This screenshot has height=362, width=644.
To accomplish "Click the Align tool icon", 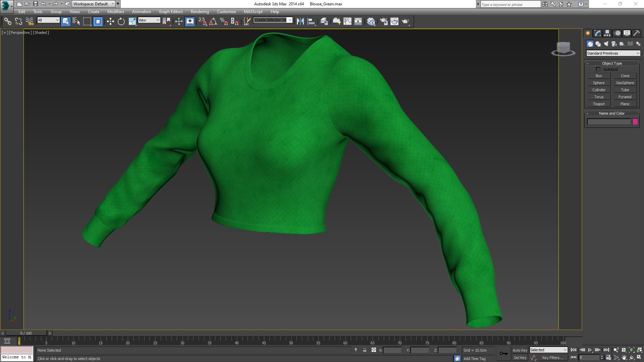I will (311, 21).
